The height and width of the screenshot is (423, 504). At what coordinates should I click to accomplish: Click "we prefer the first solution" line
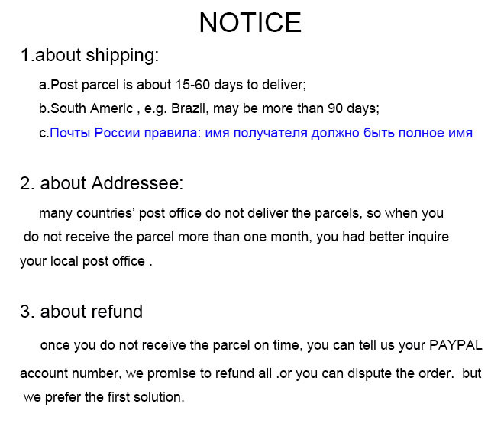coord(104,397)
